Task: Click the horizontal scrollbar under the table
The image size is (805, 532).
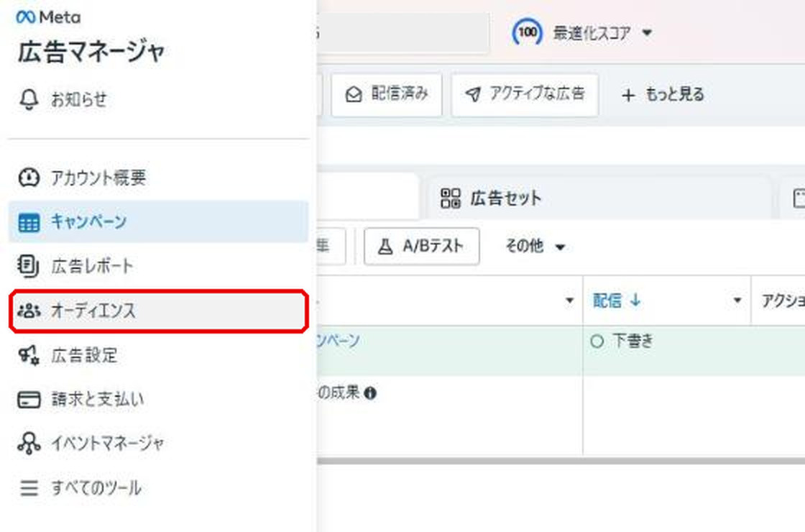Action: pyautogui.click(x=561, y=461)
